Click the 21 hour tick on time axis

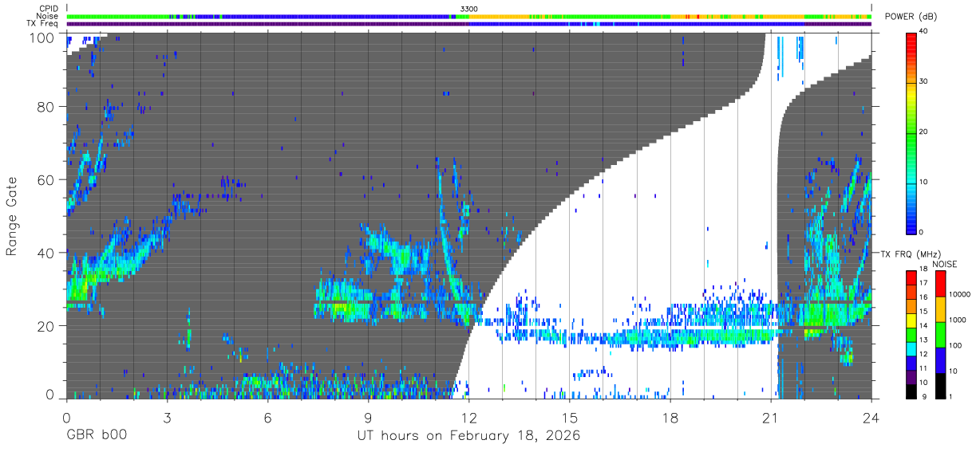tap(771, 416)
